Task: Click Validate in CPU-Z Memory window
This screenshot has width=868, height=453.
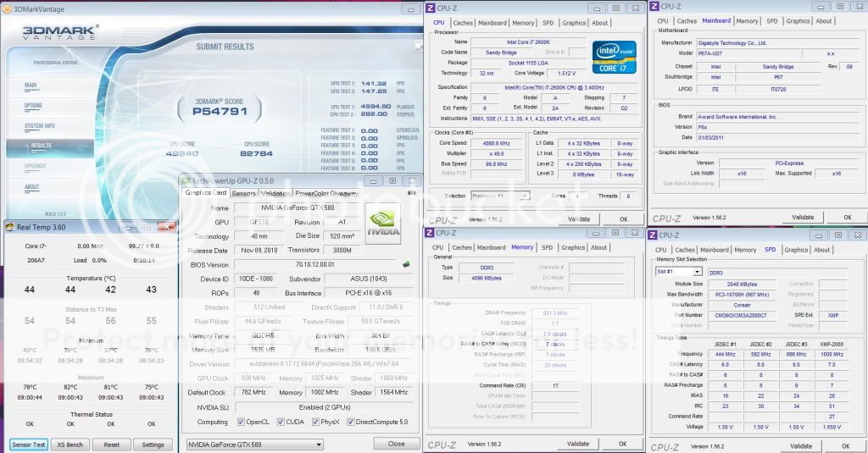Action: pyautogui.click(x=578, y=444)
